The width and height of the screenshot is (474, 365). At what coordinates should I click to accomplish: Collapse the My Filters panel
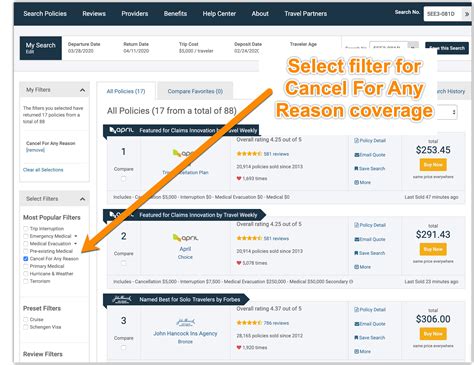(x=82, y=90)
